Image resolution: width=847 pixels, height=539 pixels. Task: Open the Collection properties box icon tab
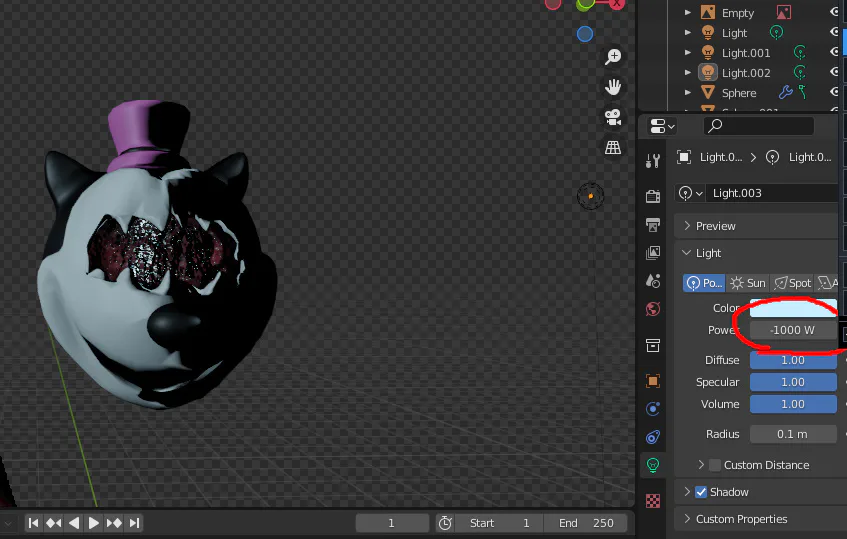[x=653, y=345]
